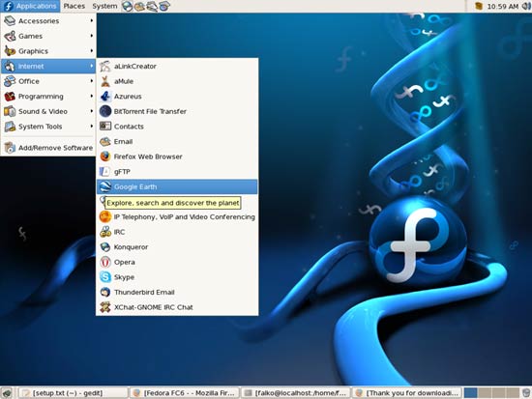Switch to the fourth workspace in switcher
The width and height of the screenshot is (532, 399).
[x=513, y=393]
